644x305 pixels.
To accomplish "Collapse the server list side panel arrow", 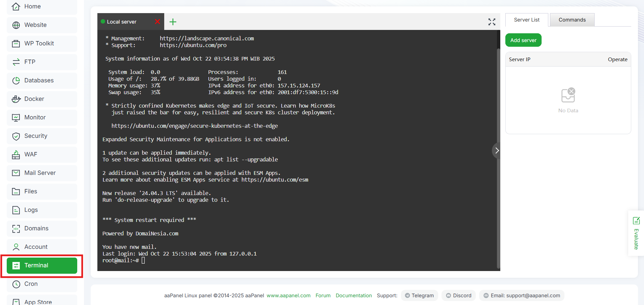I will [x=497, y=150].
